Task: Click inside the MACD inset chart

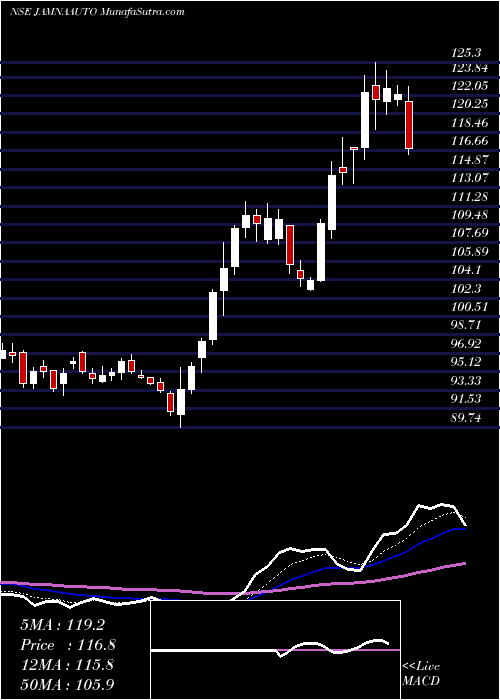Action: 275,650
